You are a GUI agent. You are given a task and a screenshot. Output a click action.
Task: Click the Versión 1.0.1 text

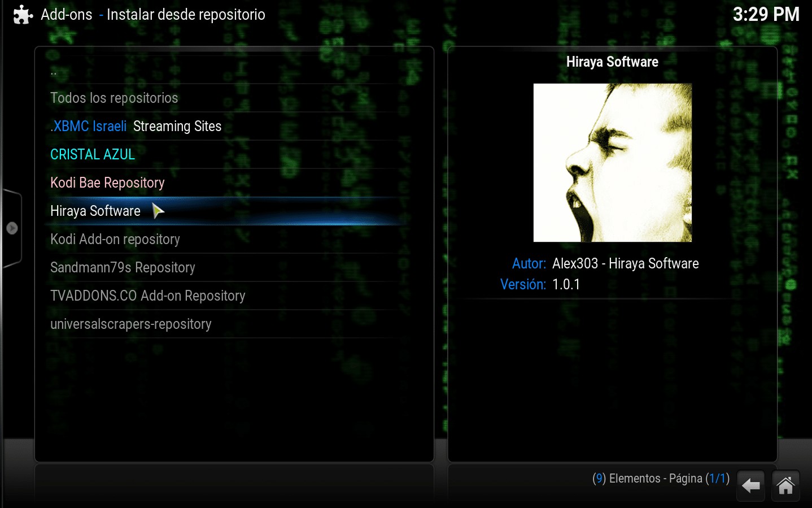coord(565,284)
